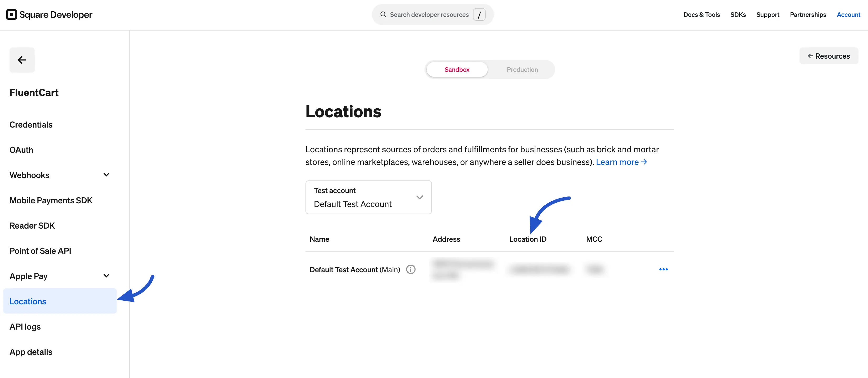Open Credentials in the sidebar
The width and height of the screenshot is (868, 378).
[31, 124]
